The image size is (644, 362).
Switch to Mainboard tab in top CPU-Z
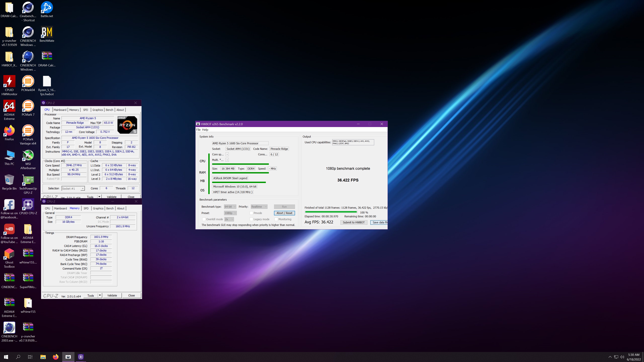coord(60,110)
